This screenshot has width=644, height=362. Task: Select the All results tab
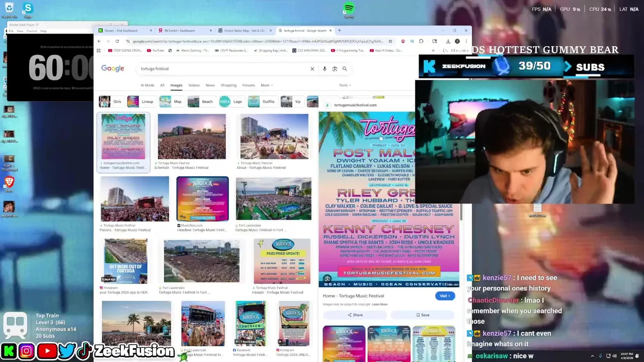tap(162, 85)
